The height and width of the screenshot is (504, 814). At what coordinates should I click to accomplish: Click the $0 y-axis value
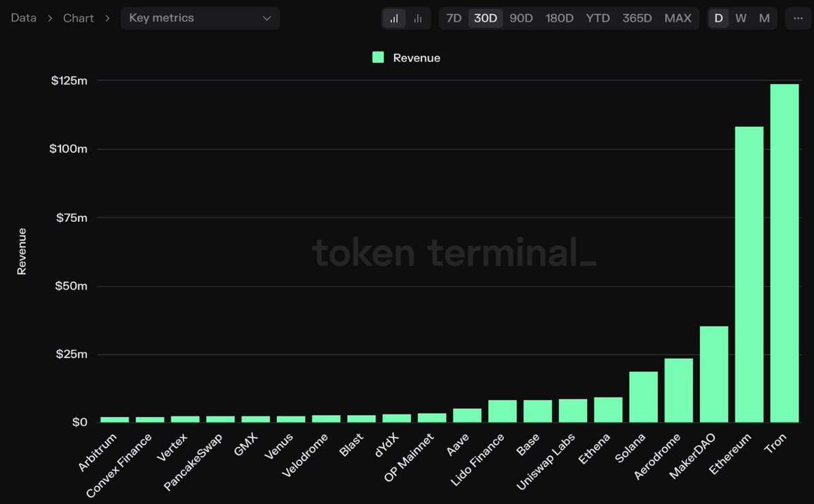(x=80, y=422)
